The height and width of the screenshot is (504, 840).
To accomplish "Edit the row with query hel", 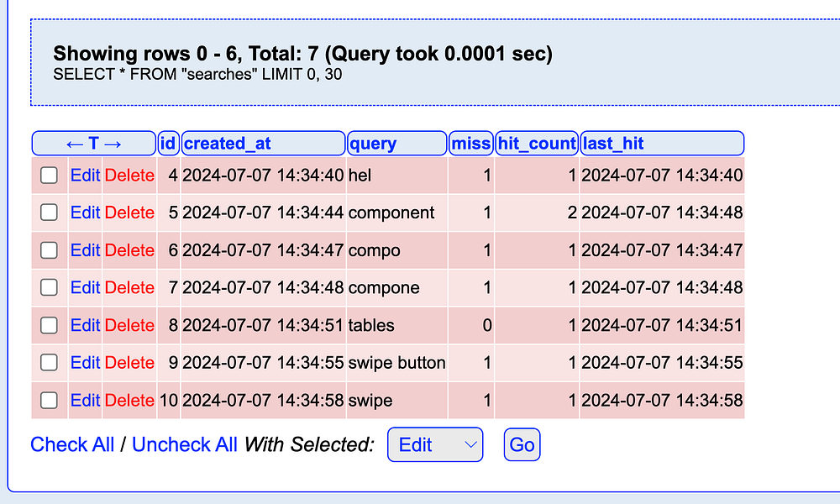I will (85, 176).
